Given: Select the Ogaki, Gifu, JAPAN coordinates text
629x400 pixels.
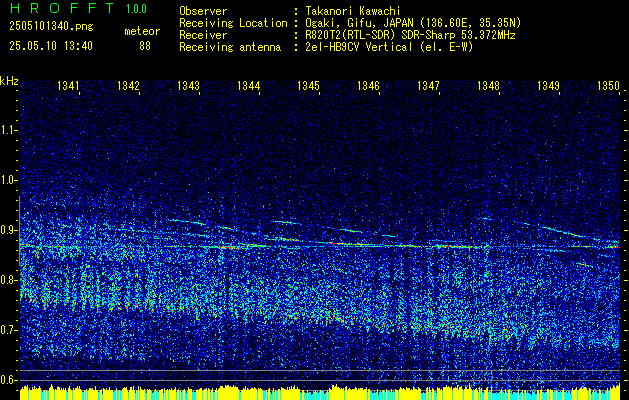Looking at the screenshot, I should (x=413, y=23).
